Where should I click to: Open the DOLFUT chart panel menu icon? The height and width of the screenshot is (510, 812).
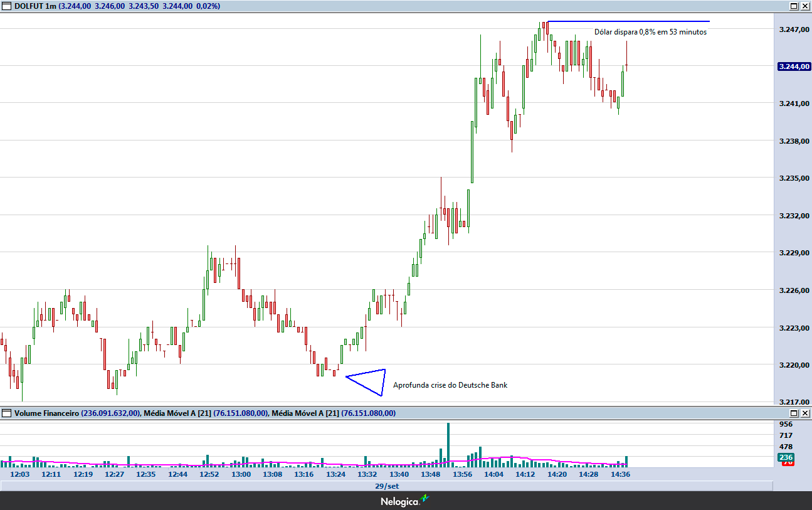(x=6, y=6)
